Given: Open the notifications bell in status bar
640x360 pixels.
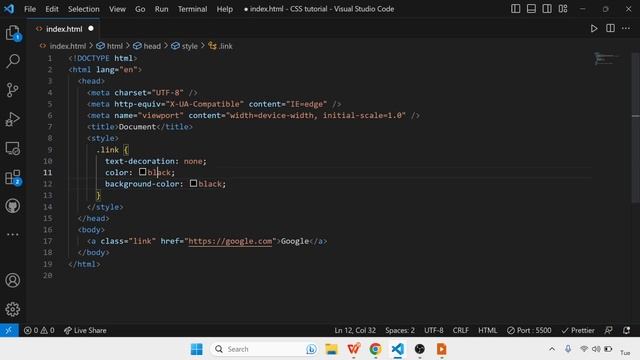Looking at the screenshot, I should (627, 330).
